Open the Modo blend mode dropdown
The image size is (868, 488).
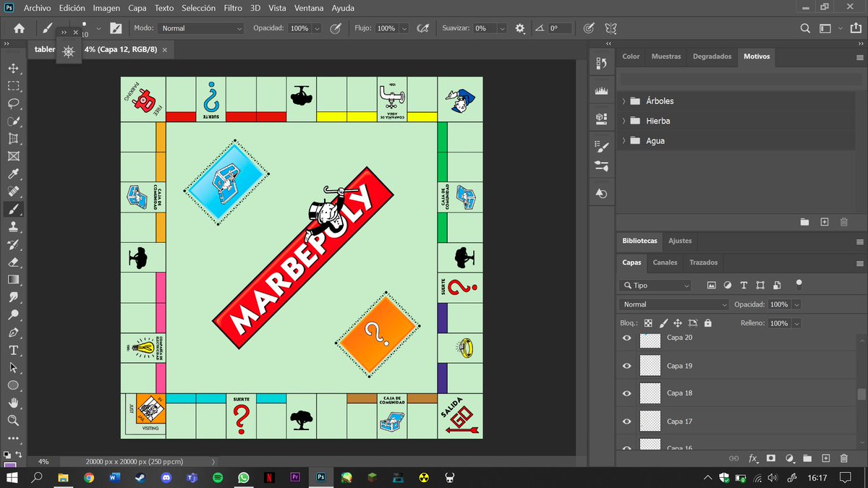pyautogui.click(x=200, y=28)
